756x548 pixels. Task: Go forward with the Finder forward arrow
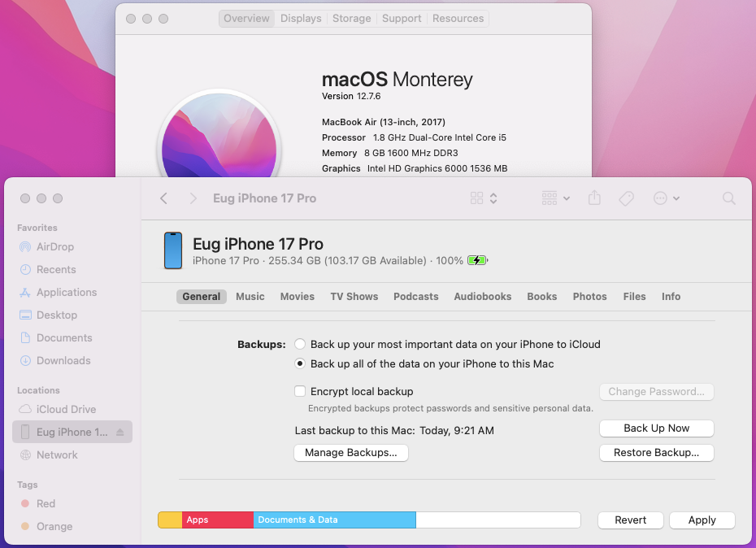point(193,198)
